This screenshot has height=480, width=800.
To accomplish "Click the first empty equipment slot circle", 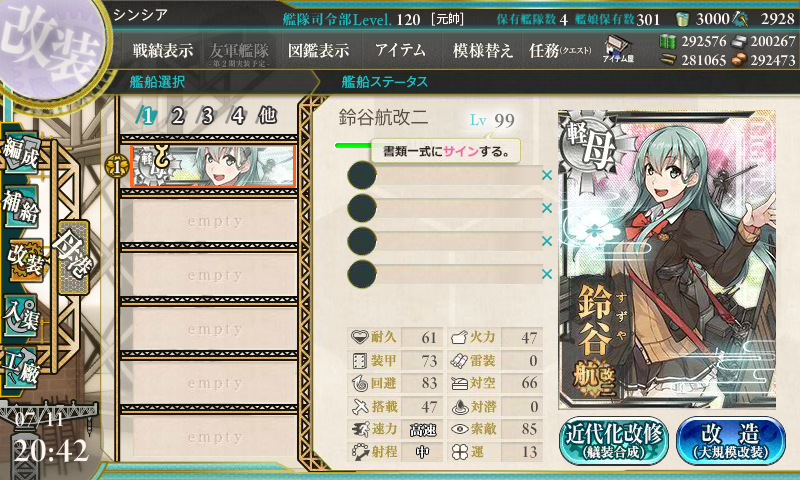I will coord(362,175).
